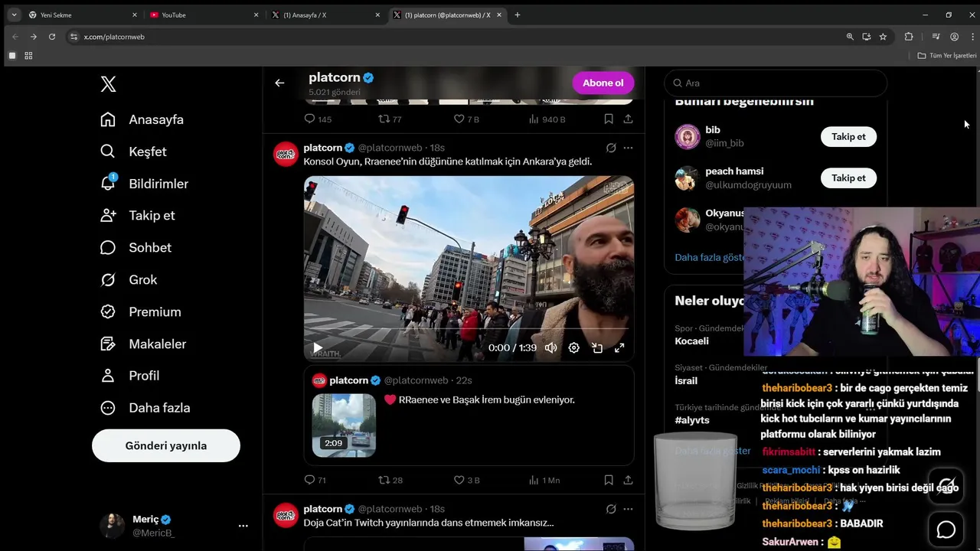Mute the video volume
Image resolution: width=980 pixels, height=551 pixels.
point(550,347)
